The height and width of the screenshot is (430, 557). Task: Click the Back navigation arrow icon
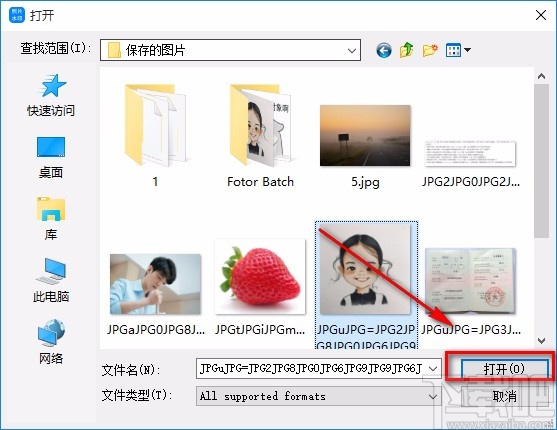pos(384,50)
